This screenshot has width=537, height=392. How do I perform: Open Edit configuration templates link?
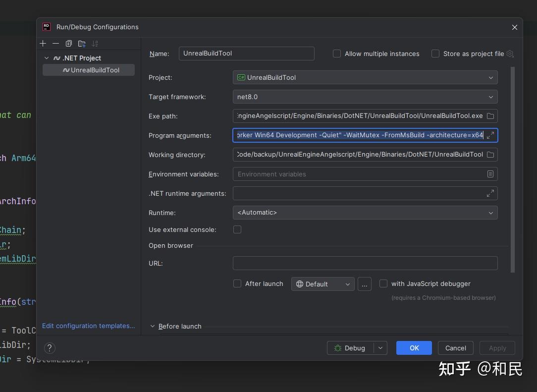click(88, 326)
